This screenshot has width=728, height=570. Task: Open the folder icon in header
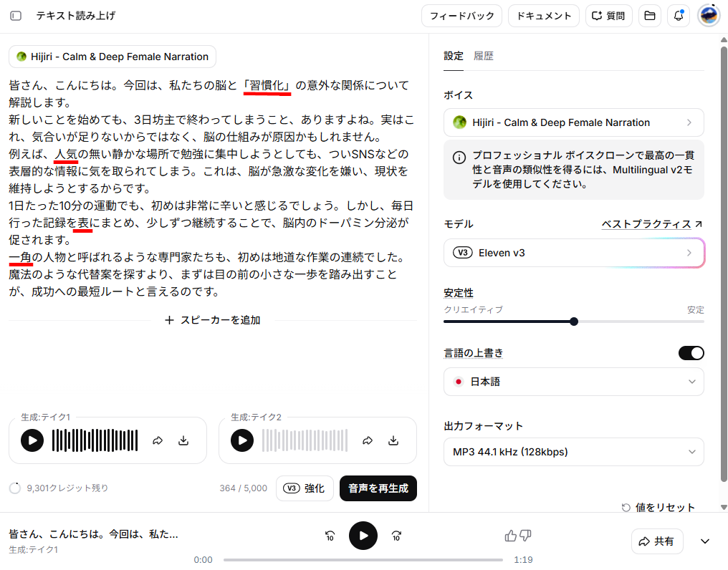pyautogui.click(x=649, y=16)
